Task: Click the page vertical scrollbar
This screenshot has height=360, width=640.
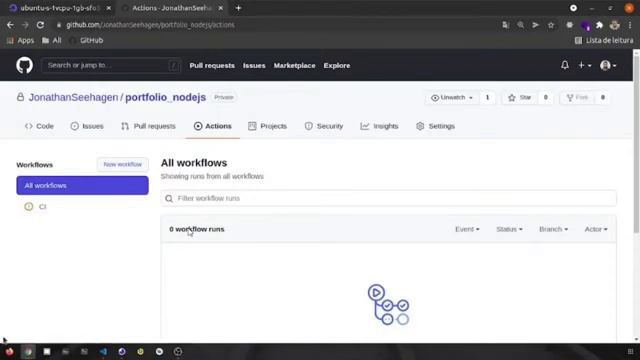Action: (636, 143)
